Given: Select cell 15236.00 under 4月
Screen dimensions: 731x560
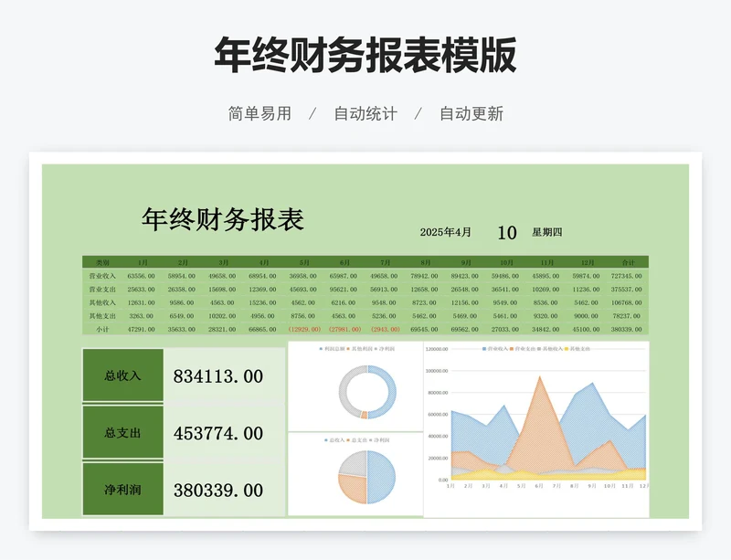Looking at the screenshot, I should [x=262, y=302].
